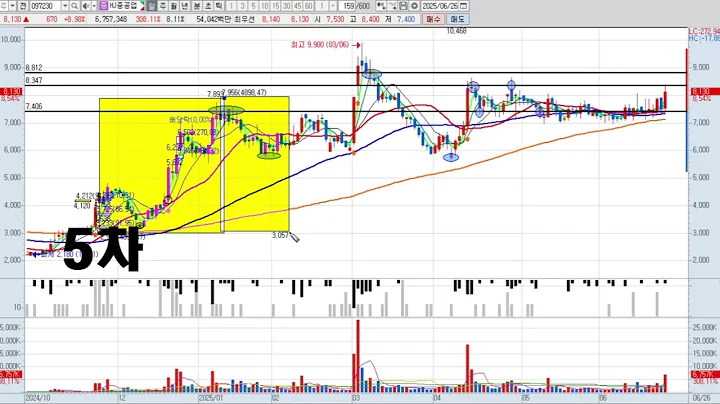The image size is (720, 404).
Task: Choose the 45 interval button
Action: coord(298,6)
